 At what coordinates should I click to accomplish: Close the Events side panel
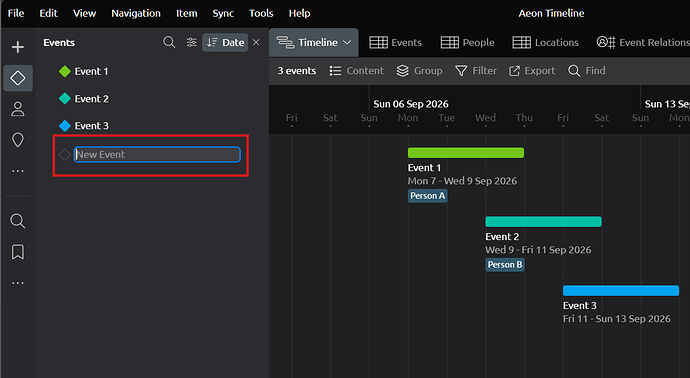(x=256, y=42)
